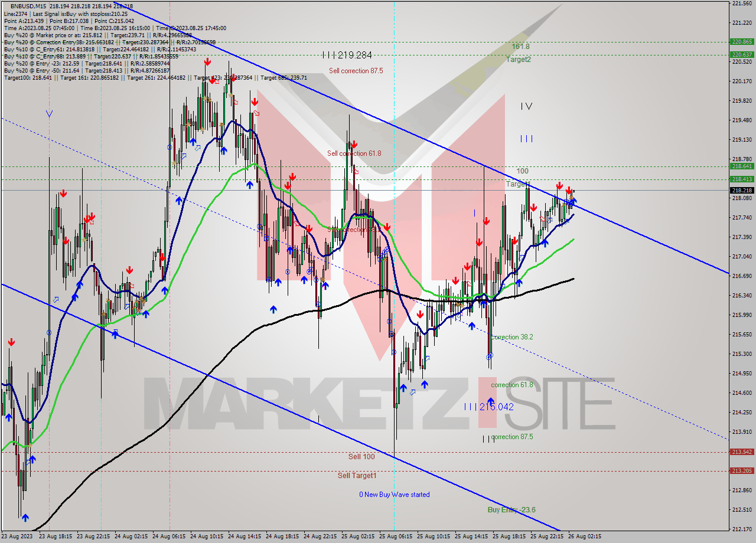Select the 'Sell 100' label
This screenshot has height=543, width=756.
tap(361, 457)
